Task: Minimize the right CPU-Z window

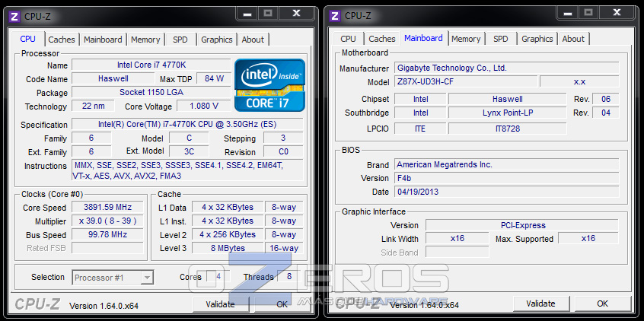Action: pos(568,14)
